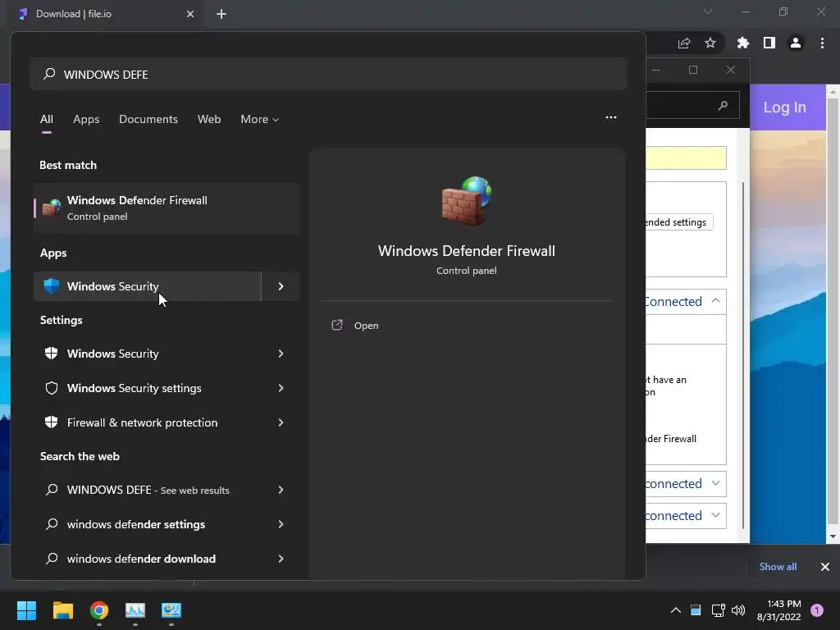Open Chrome profile avatar icon
This screenshot has height=630, width=840.
pos(796,43)
